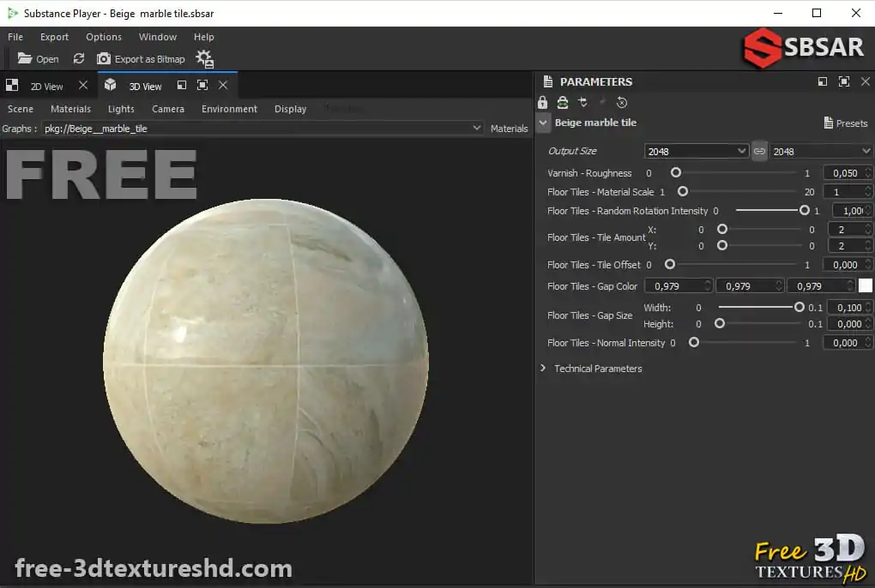Toggle the link icon between Output Size fields
The height and width of the screenshot is (588, 875).
point(759,151)
